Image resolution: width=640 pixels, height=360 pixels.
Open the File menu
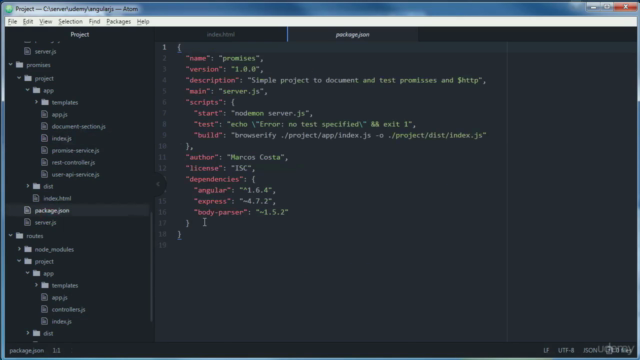[x=12, y=21]
